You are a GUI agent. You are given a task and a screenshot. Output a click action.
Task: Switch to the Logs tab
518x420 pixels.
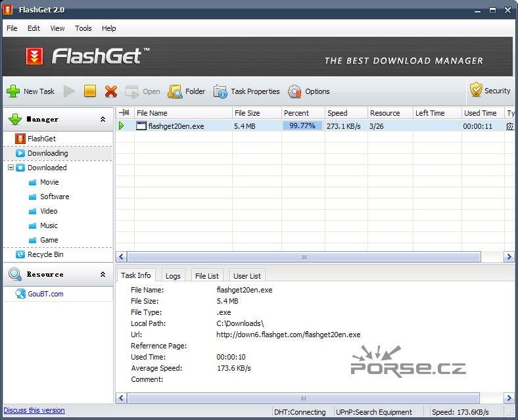click(x=173, y=275)
